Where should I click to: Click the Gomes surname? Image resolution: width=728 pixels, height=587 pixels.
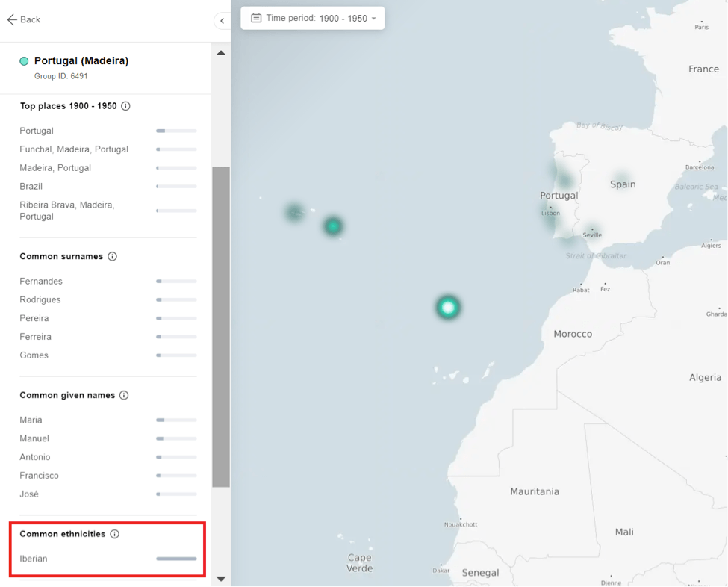(x=34, y=355)
